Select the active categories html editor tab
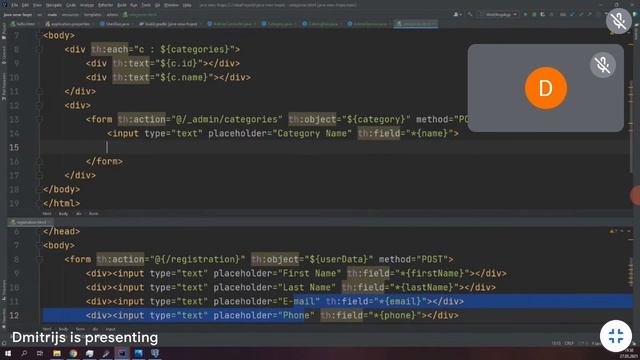Screen dimensions: 640x360 click(x=416, y=24)
